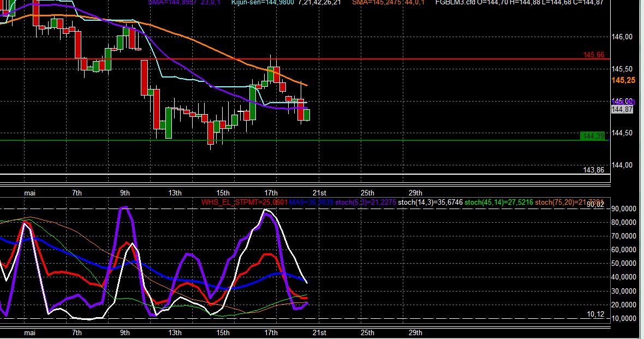The height and width of the screenshot is (339, 644).
Task: Click 40,0000 on the indicator scale
Action: click(624, 277)
